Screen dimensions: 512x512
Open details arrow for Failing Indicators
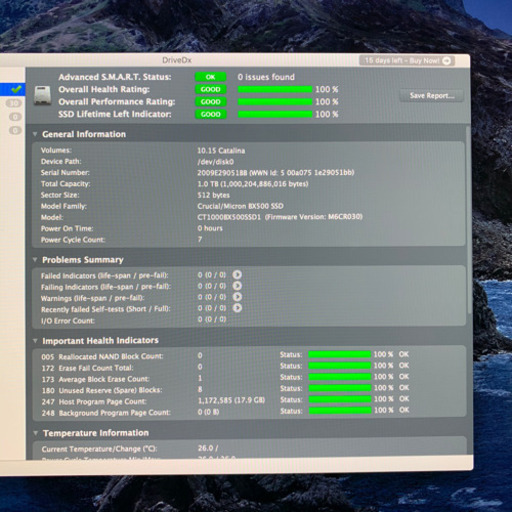[237, 286]
